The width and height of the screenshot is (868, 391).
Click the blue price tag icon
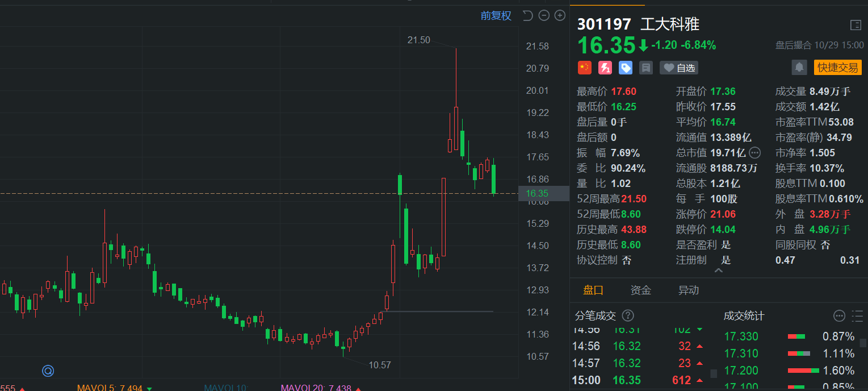[626, 68]
